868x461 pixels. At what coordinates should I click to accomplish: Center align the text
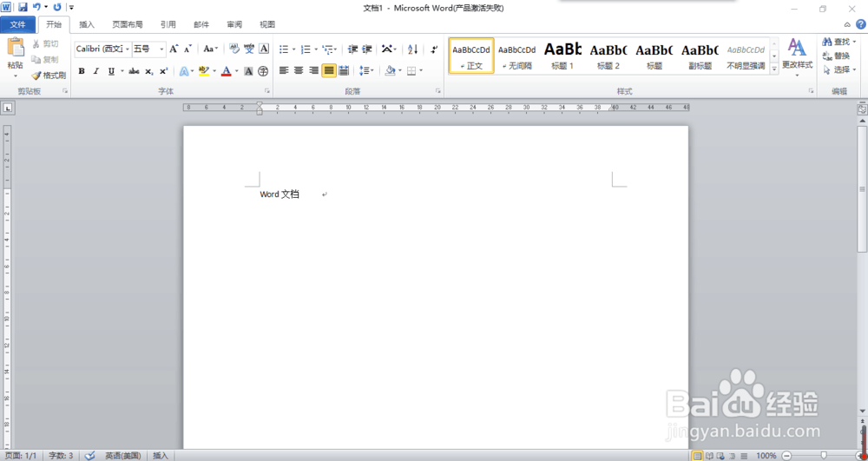(299, 70)
